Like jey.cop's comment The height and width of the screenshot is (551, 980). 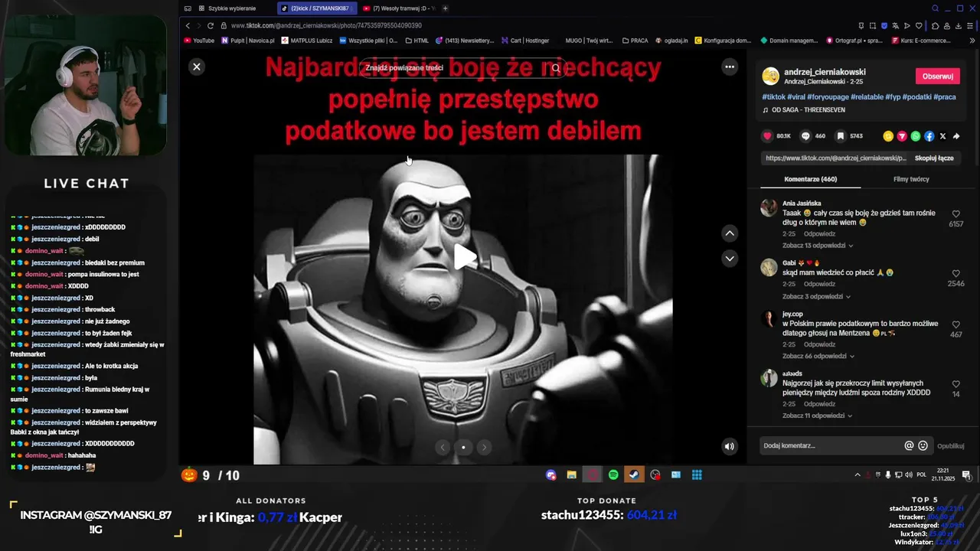(955, 324)
